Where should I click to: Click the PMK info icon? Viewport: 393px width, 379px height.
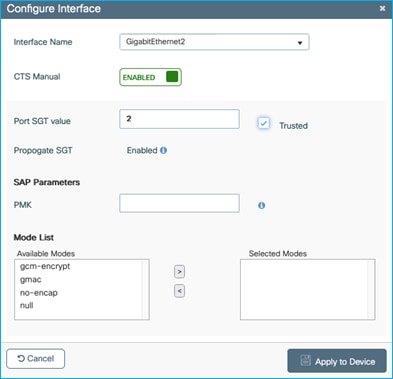pyautogui.click(x=262, y=205)
